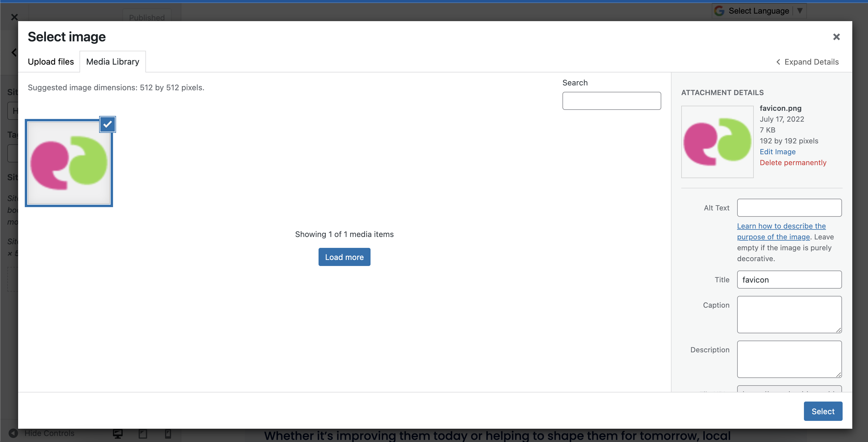The height and width of the screenshot is (442, 868).
Task: Click the customizer back chevron icon
Action: (x=14, y=53)
